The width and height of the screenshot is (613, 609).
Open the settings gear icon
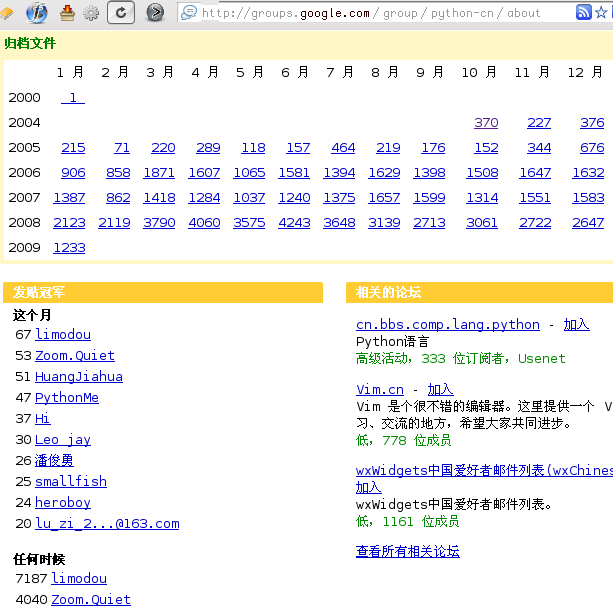91,13
